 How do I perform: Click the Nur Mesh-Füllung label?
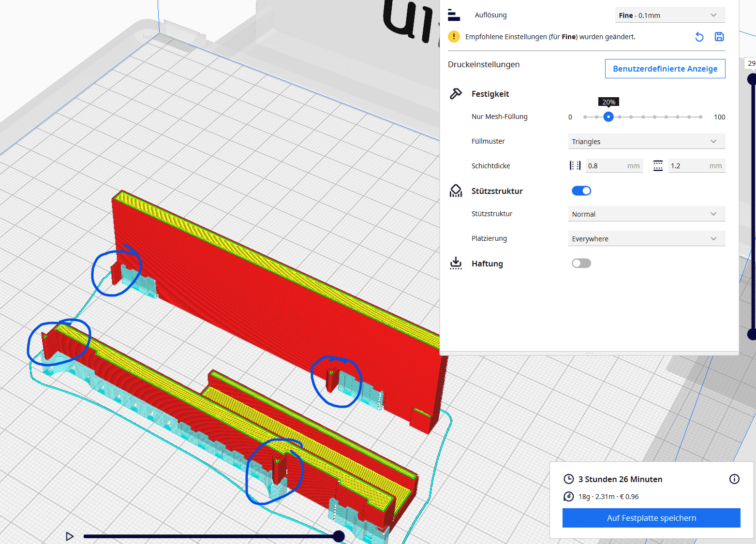tap(500, 117)
